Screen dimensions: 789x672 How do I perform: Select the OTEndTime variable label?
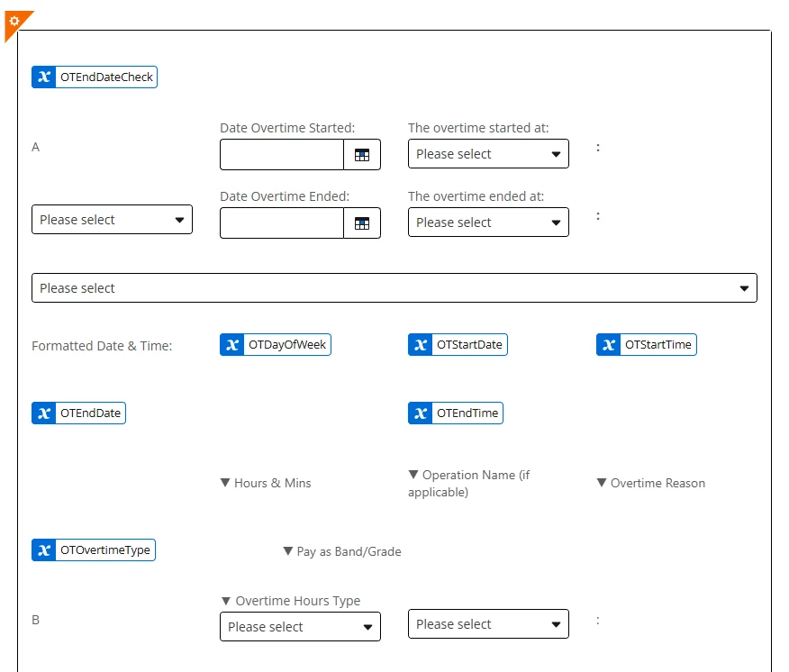(467, 413)
